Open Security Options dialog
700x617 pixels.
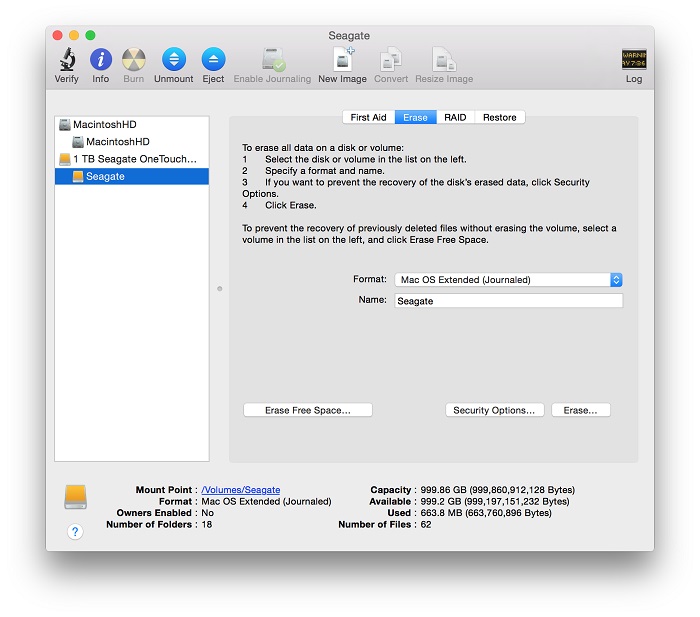tap(494, 410)
